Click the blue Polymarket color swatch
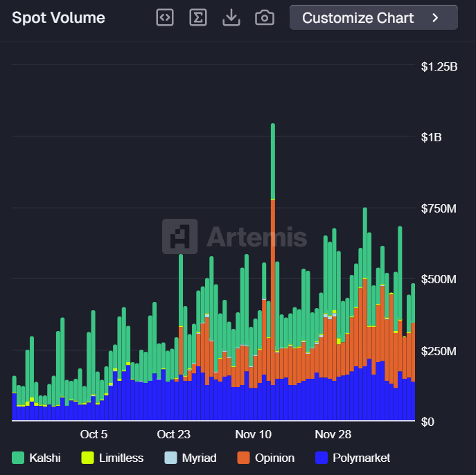The width and height of the screenshot is (476, 475). tap(321, 458)
